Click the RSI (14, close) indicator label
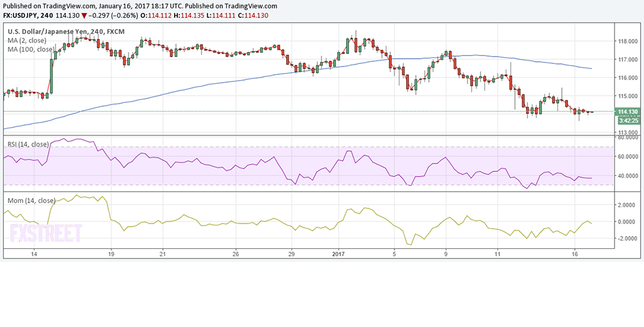Image resolution: width=644 pixels, height=327 pixels. pos(27,144)
